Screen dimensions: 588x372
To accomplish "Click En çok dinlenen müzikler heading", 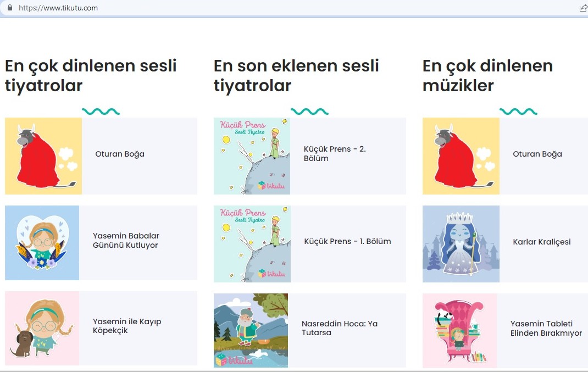I will coord(487,75).
